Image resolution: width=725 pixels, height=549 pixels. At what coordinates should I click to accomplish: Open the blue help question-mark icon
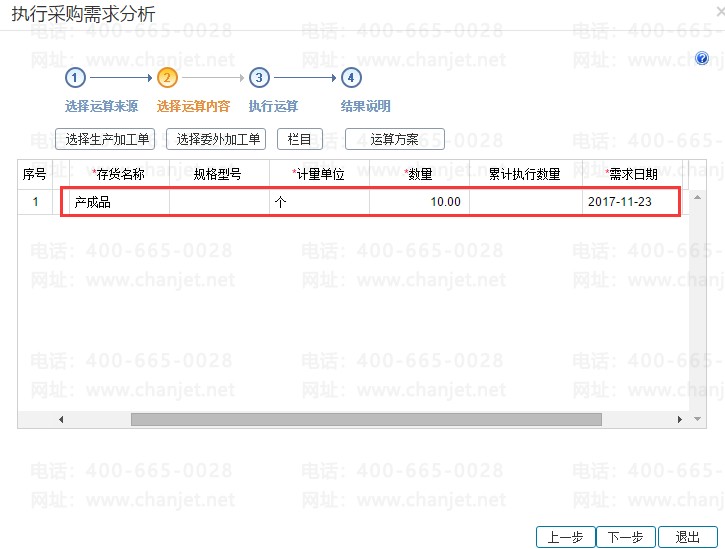702,58
